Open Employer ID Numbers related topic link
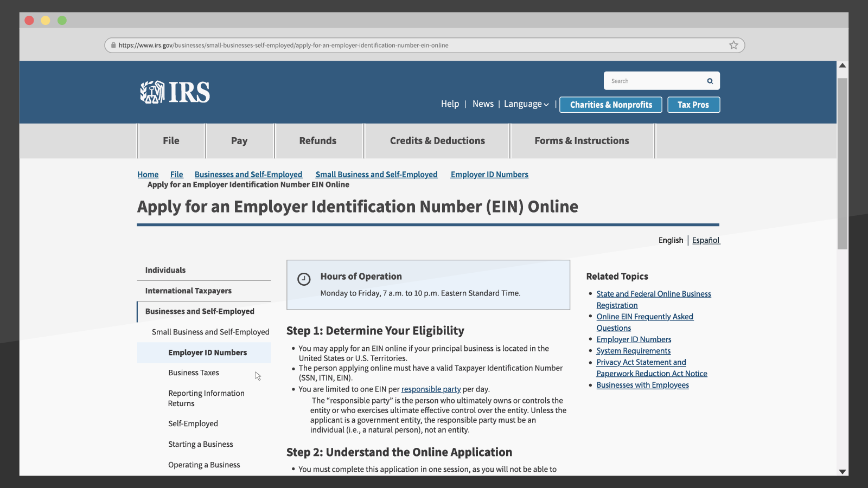The width and height of the screenshot is (868, 488). 634,339
